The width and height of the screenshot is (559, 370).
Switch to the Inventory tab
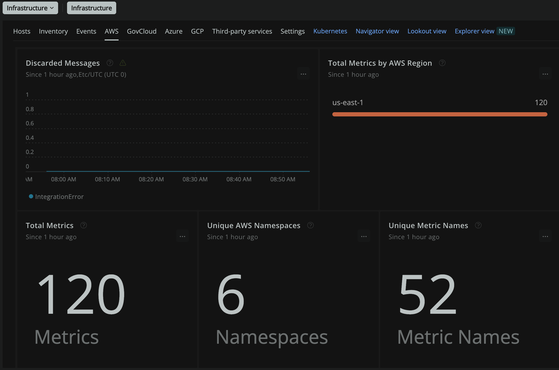pyautogui.click(x=53, y=31)
